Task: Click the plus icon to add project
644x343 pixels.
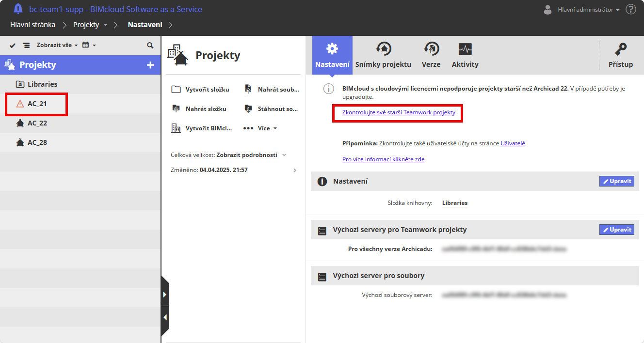Action: pos(150,65)
